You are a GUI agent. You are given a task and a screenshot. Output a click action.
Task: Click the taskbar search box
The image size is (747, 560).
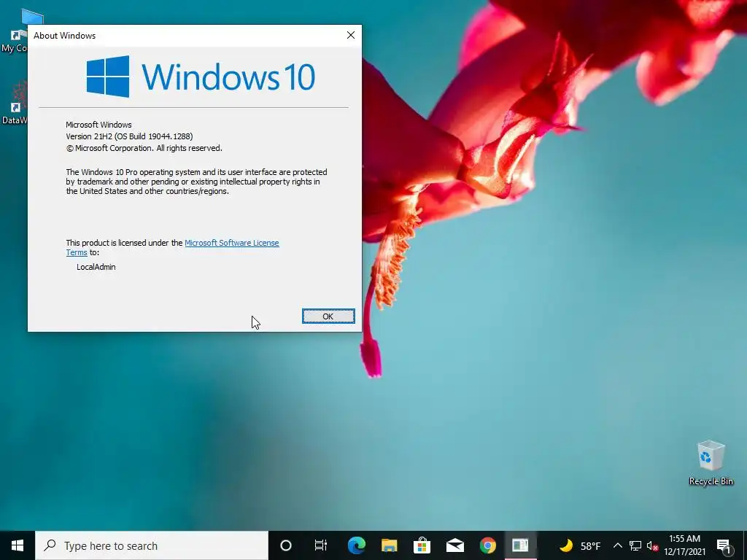[x=152, y=545]
